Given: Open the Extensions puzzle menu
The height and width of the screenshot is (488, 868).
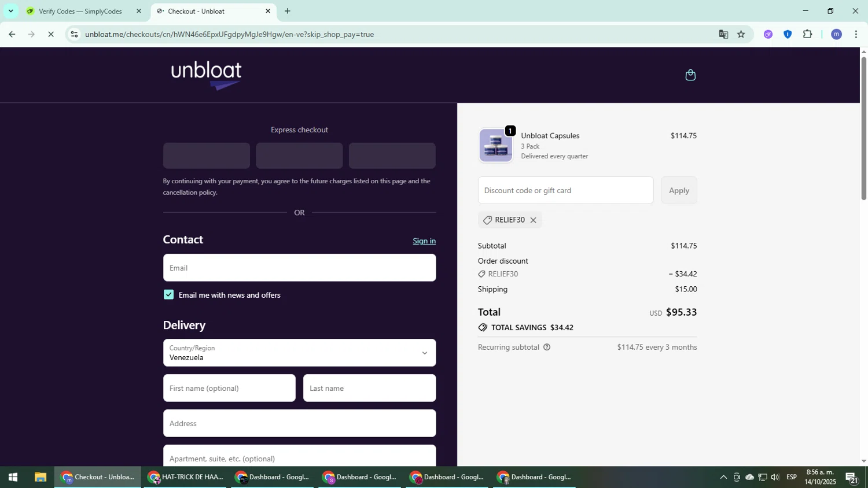Looking at the screenshot, I should [808, 34].
